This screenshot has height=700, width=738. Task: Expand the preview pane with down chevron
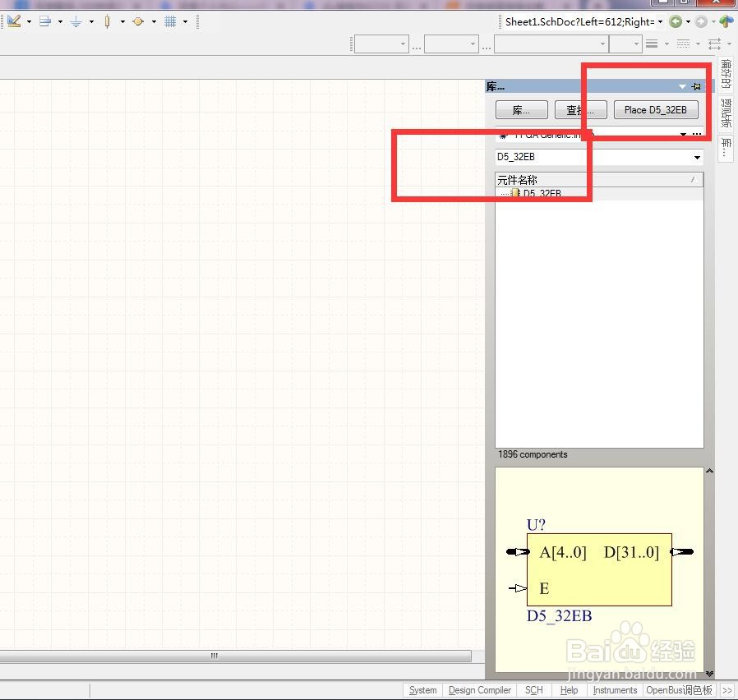point(710,674)
